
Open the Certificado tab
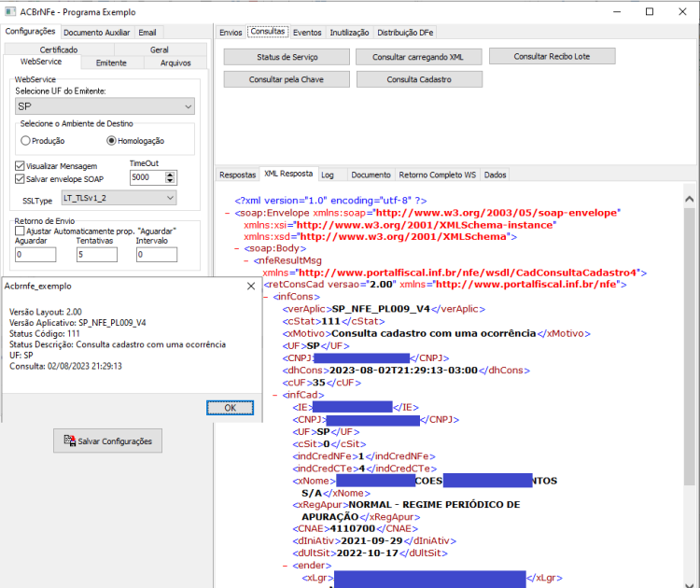tap(59, 49)
